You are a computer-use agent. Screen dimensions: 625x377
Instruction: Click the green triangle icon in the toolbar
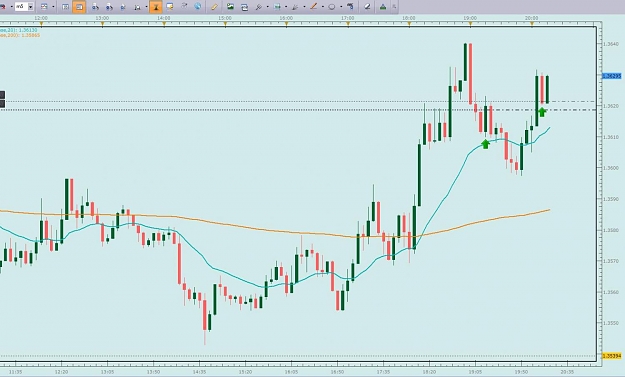click(383, 6)
